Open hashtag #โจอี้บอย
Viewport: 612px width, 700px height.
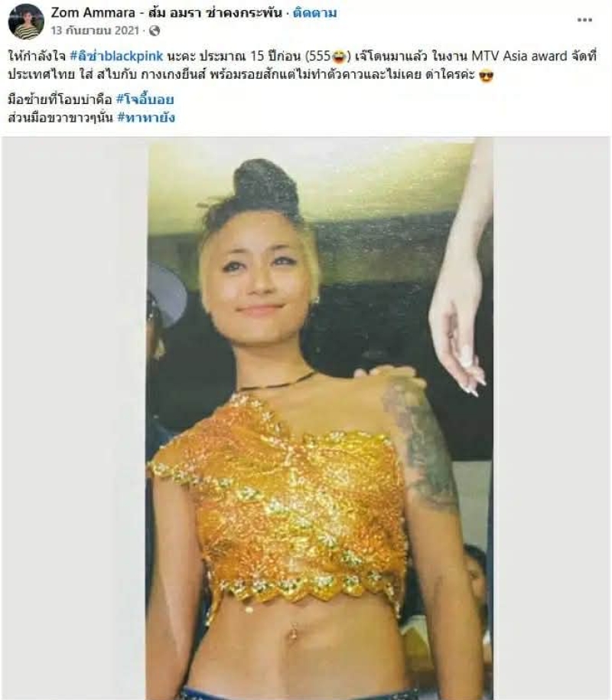pyautogui.click(x=145, y=99)
